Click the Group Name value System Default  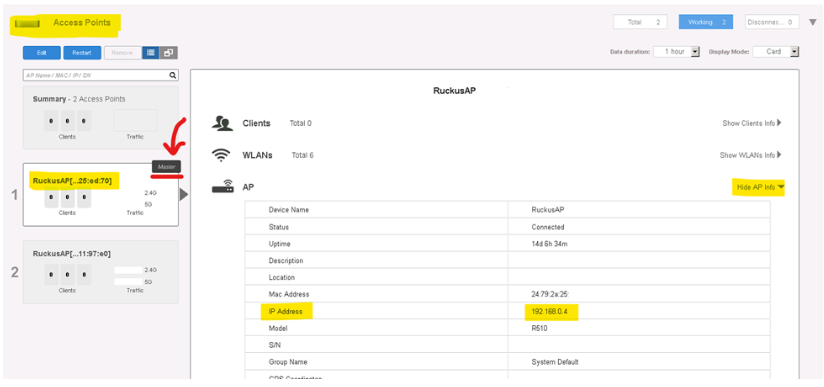pos(555,362)
